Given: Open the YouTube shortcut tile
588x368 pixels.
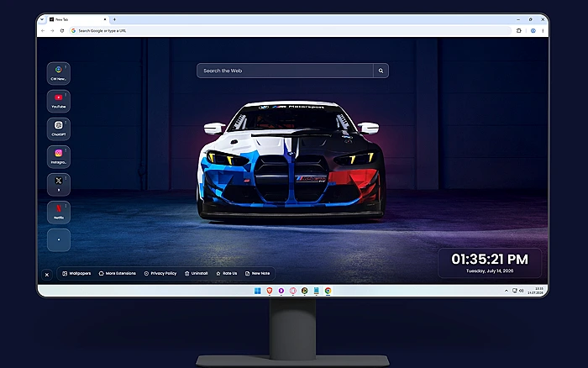Looking at the screenshot, I should [59, 101].
